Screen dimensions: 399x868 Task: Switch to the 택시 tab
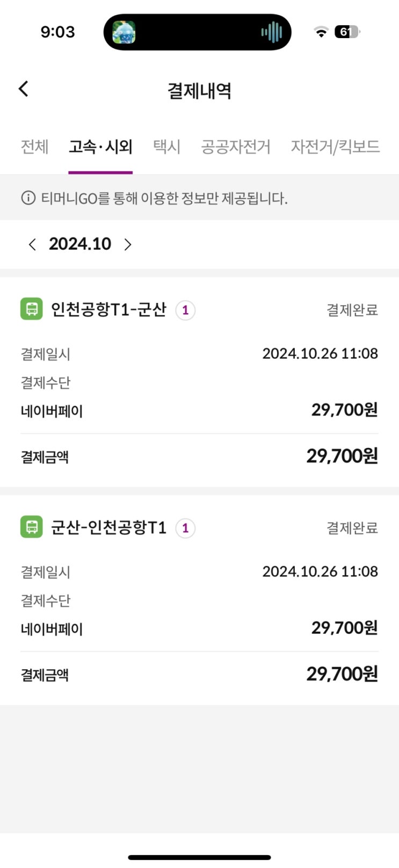(x=166, y=147)
